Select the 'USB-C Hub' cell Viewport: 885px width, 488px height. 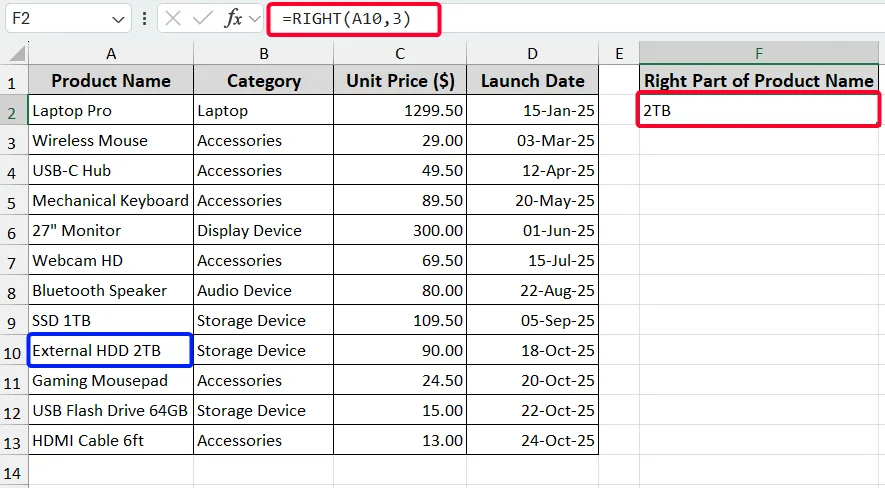click(x=111, y=170)
